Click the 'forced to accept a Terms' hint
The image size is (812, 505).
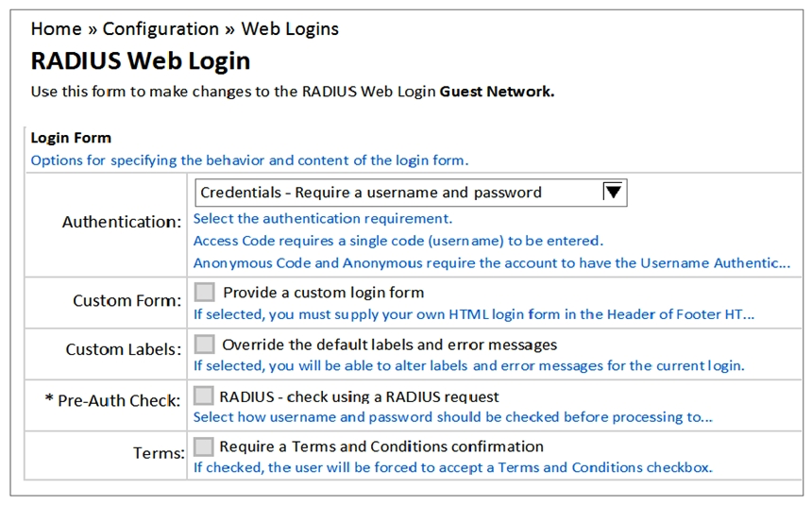click(x=453, y=467)
